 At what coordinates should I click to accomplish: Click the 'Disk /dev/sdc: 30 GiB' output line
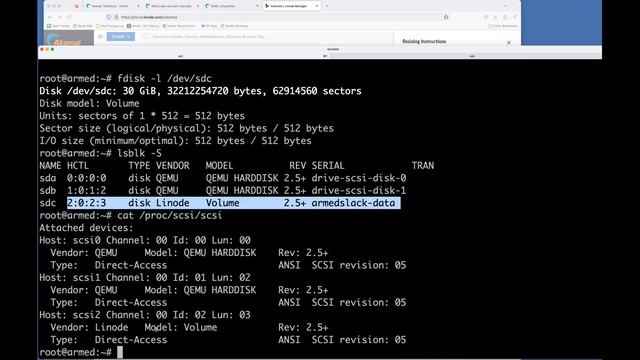[x=200, y=91]
